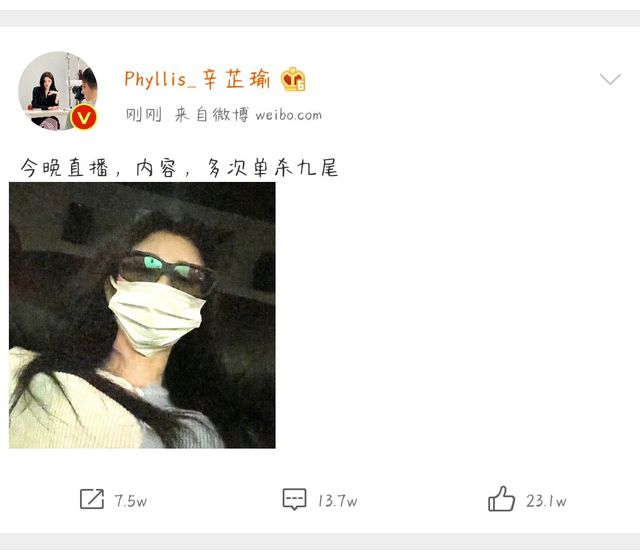
Task: Click the 23.1w like count
Action: 546,501
